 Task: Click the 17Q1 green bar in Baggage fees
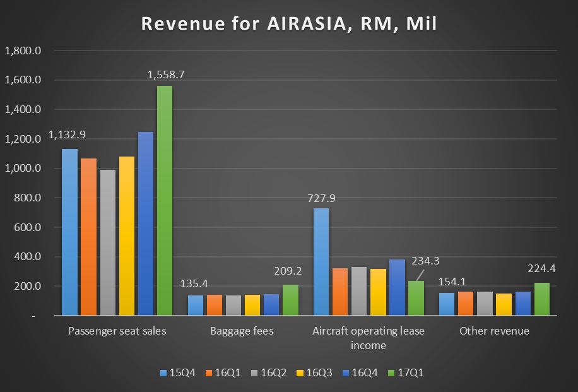[290, 300]
